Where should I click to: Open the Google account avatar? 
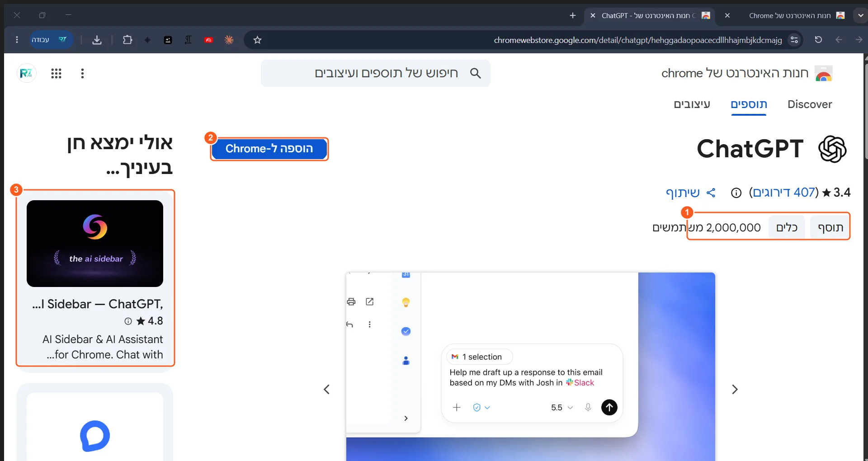pyautogui.click(x=27, y=73)
